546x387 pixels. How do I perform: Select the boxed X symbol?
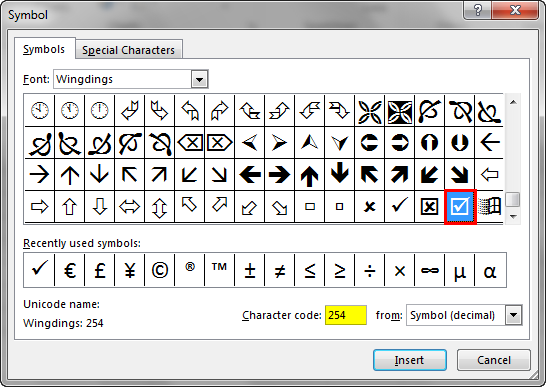(x=429, y=207)
